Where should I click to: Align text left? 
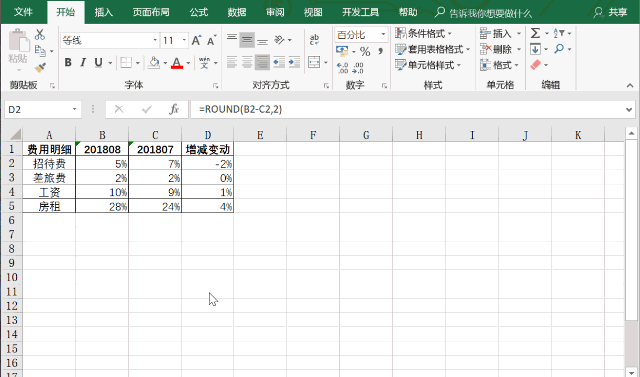pos(232,62)
